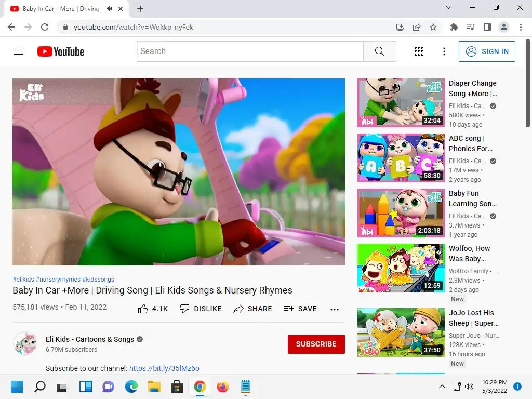
Task: Open the YouTube settings three-dot menu
Action: tap(444, 51)
